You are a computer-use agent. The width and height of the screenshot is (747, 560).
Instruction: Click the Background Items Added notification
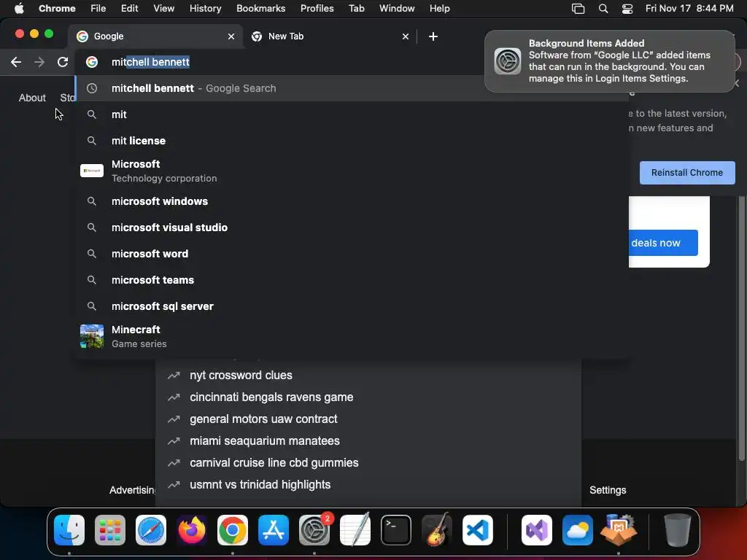pyautogui.click(x=610, y=61)
